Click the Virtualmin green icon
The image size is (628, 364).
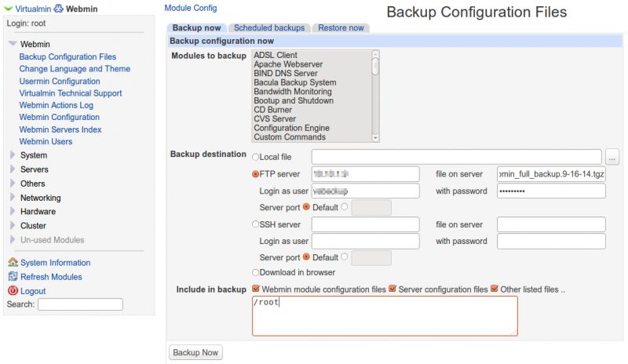point(8,9)
